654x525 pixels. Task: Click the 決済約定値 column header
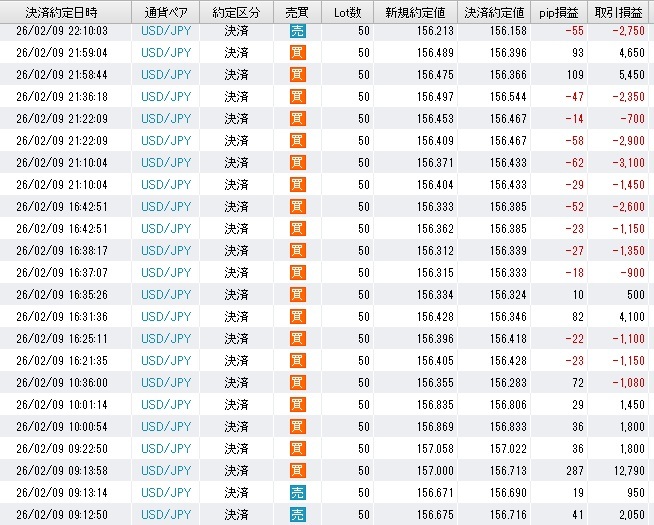click(496, 11)
